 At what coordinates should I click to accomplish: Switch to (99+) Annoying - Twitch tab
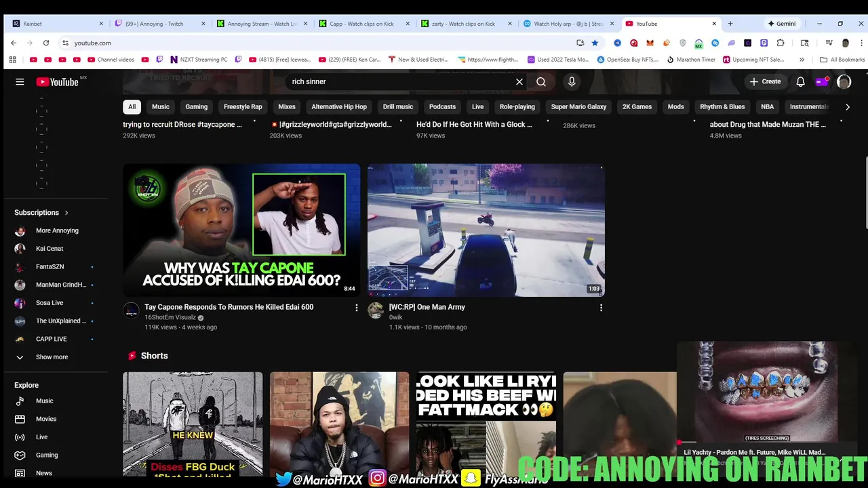(x=159, y=24)
